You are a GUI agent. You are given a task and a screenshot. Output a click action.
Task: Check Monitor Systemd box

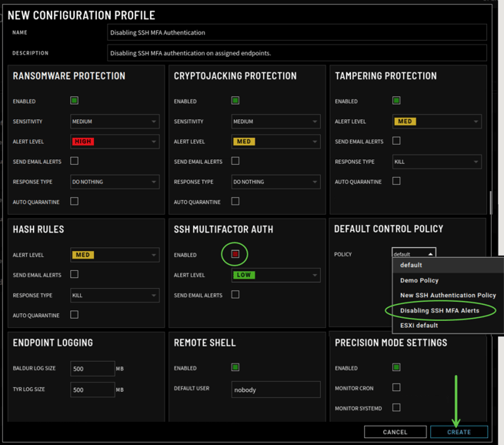pos(396,408)
